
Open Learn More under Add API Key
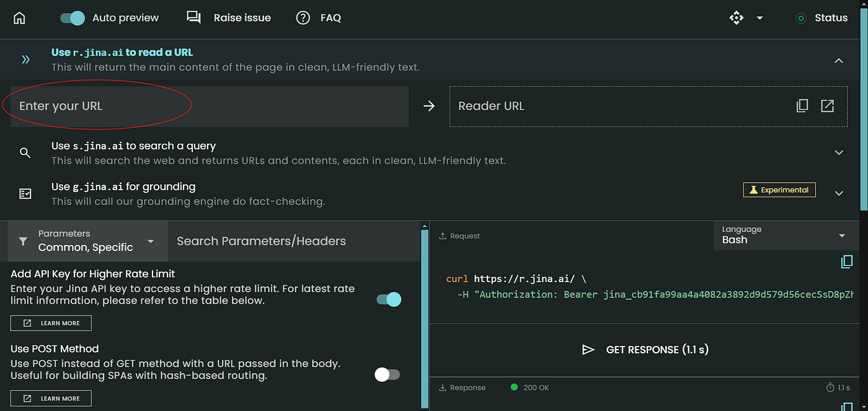51,323
